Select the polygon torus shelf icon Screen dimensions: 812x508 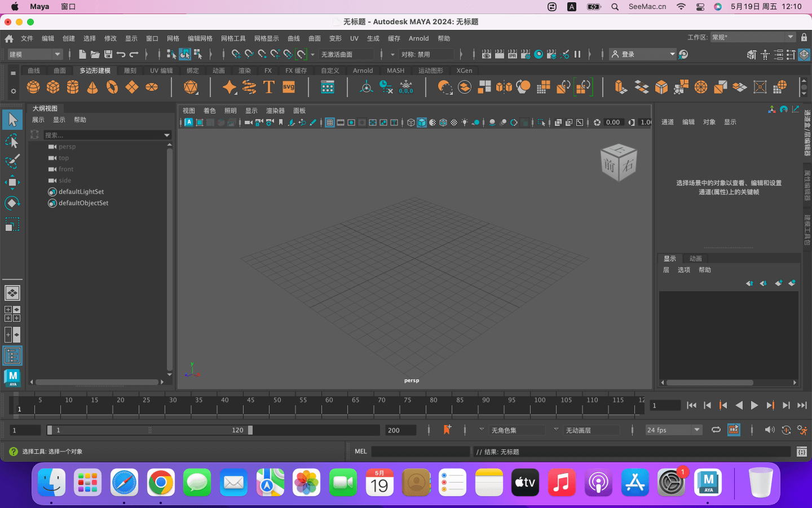click(x=112, y=87)
